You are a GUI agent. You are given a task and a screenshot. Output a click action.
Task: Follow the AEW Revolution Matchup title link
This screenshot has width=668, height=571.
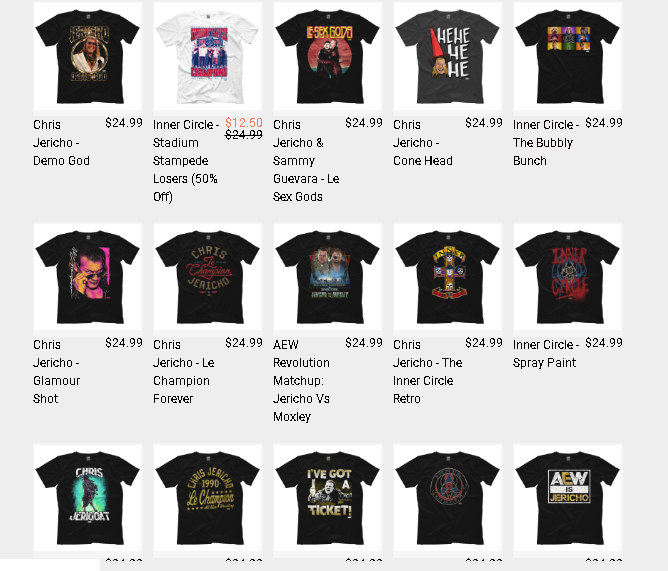(x=301, y=381)
